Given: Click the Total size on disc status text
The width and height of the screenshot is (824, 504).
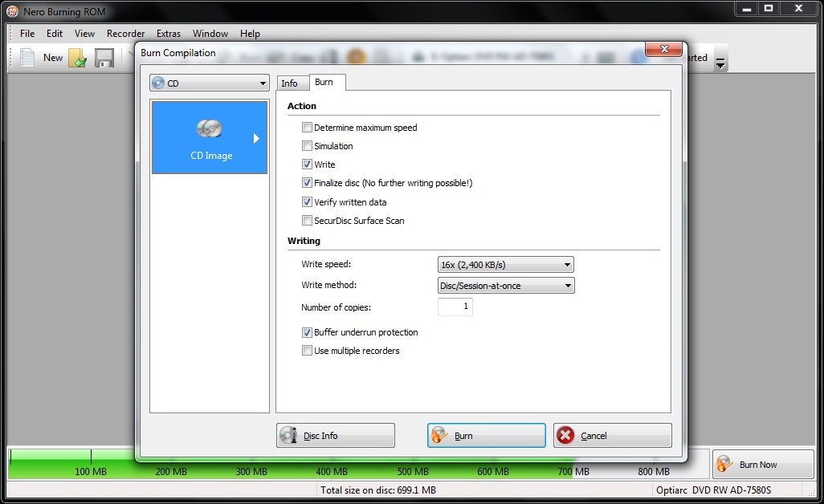Looking at the screenshot, I should pos(378,490).
